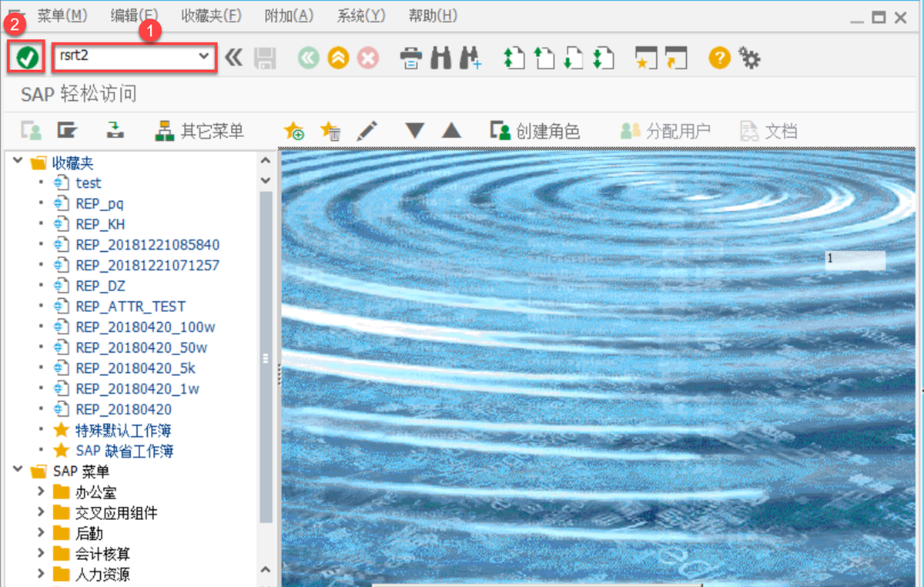Viewport: 924px width, 587px height.
Task: Click the create shortcut window icon
Action: [675, 59]
